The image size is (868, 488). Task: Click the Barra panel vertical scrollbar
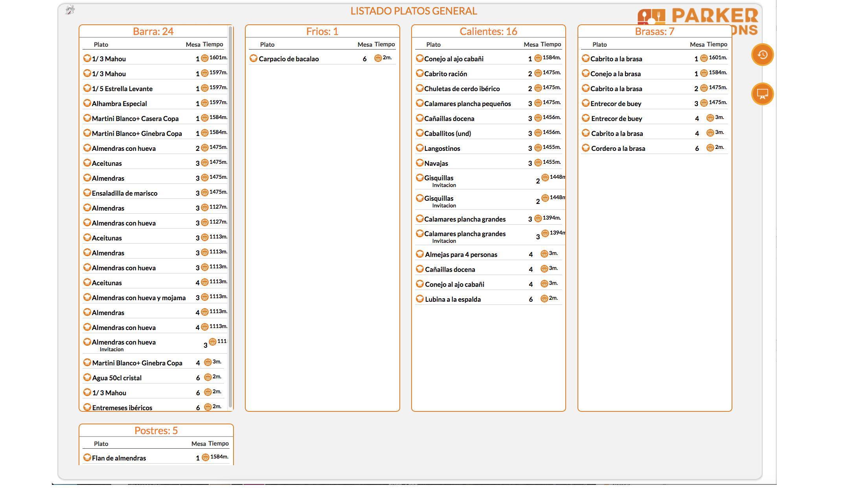click(x=230, y=216)
